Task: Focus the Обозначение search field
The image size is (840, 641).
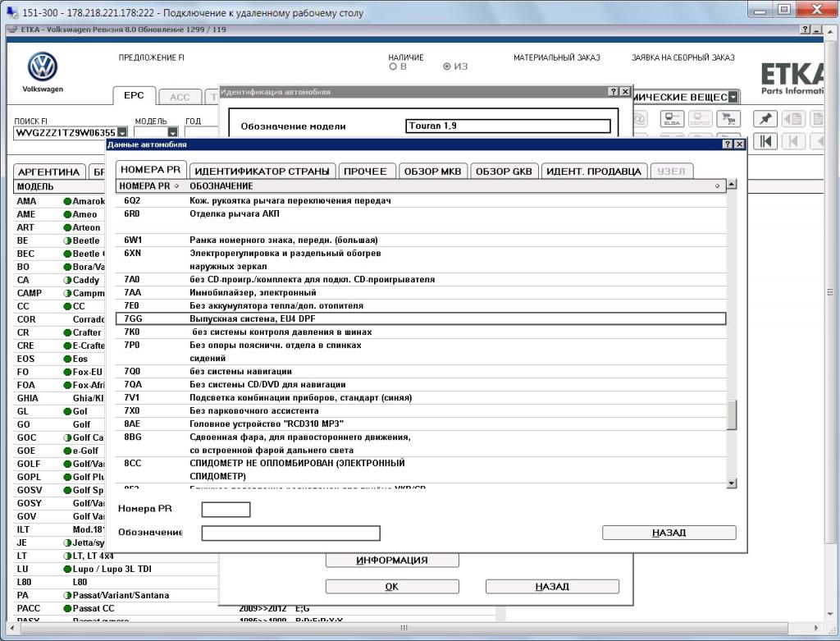Action: 291,533
